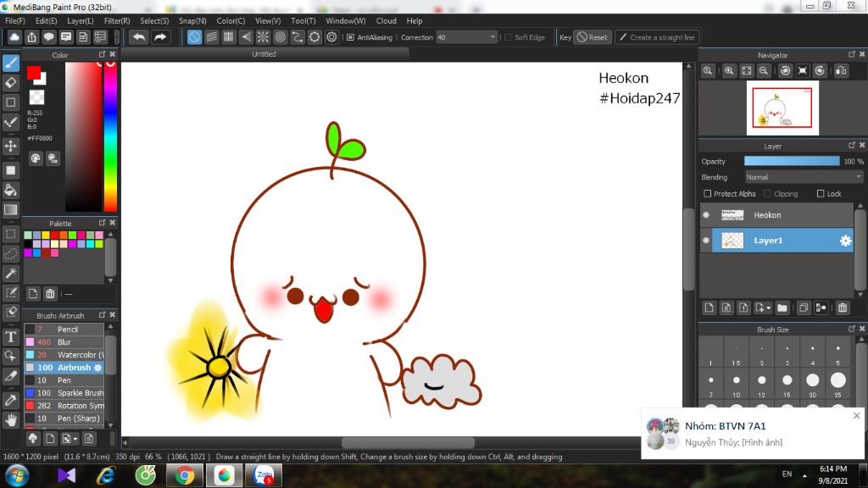Open snap settings gear icon

[331, 37]
